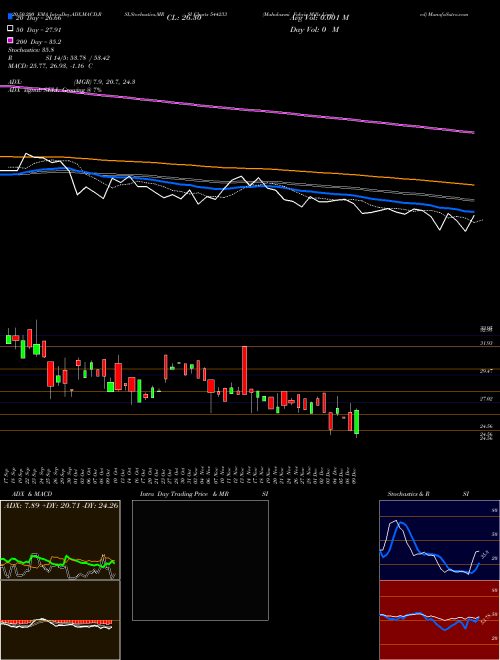500x660 pixels.
Task: Click the last green candlestick on the chart
Action: pos(356,422)
